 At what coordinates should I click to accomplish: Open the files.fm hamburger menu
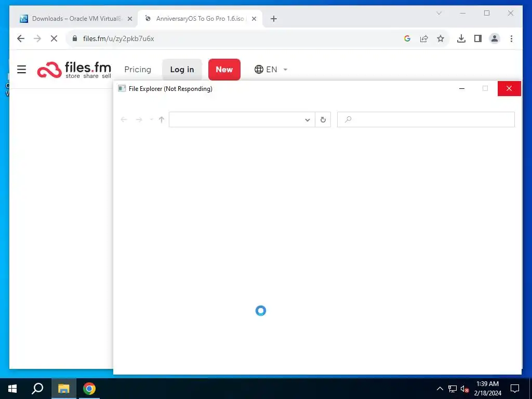22,70
